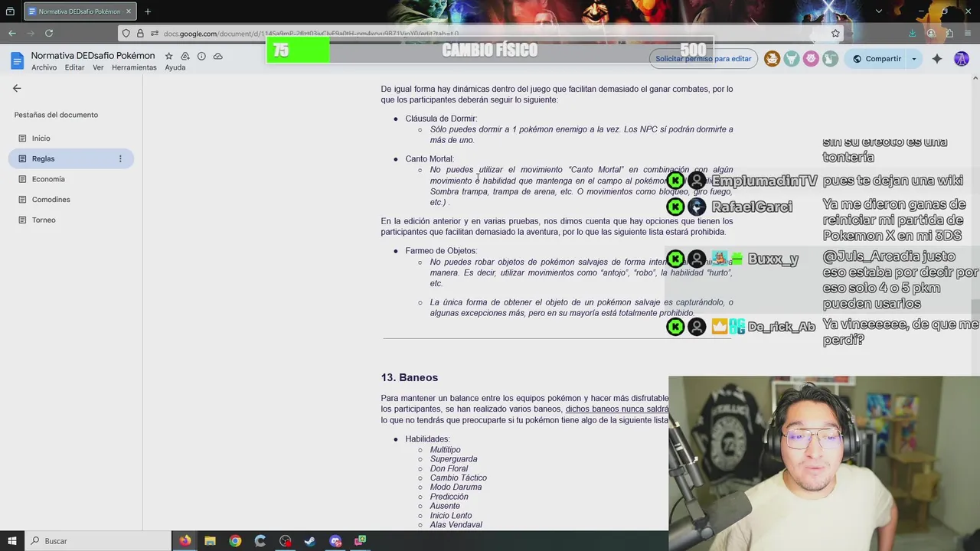980x551 pixels.
Task: Open the Firefox View icon
Action: tap(10, 11)
